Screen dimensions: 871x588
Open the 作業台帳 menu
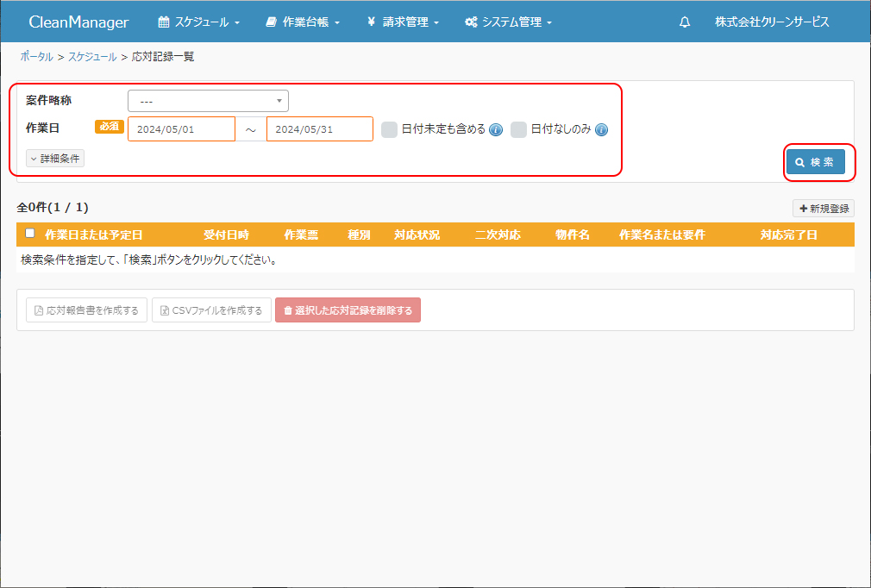[303, 22]
